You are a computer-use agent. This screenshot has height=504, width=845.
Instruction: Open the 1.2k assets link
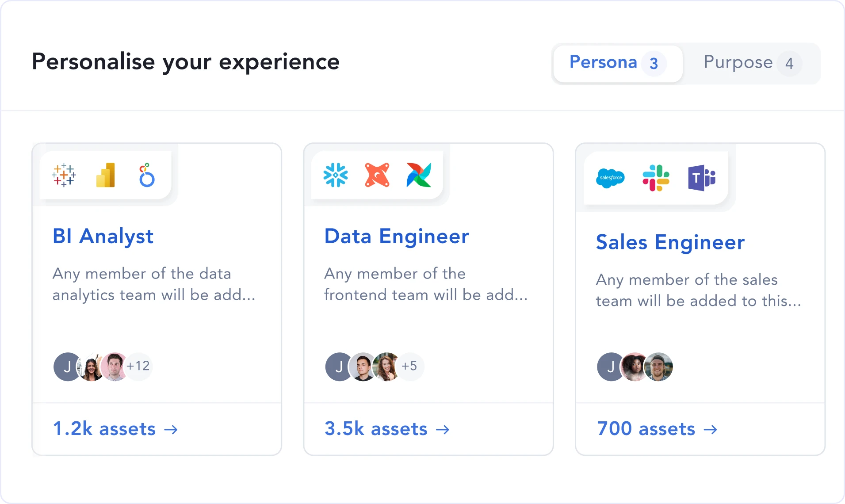[115, 429]
